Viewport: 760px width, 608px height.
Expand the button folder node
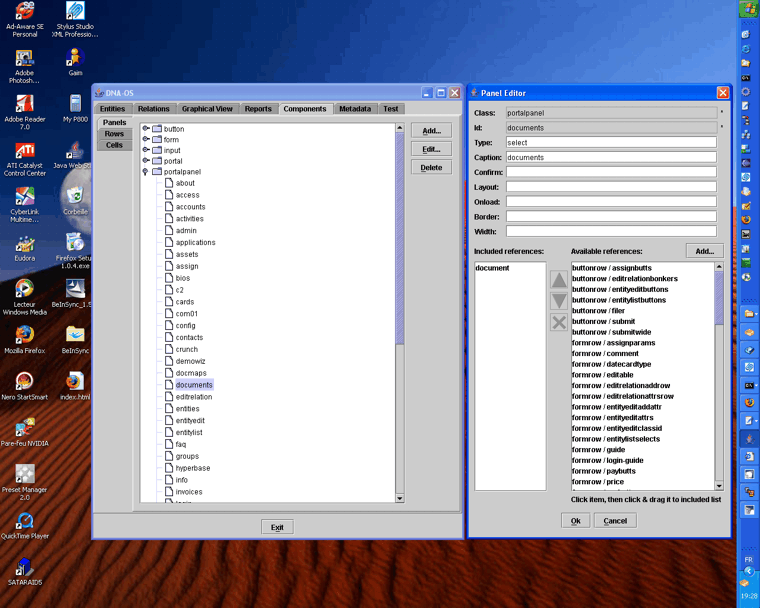[x=145, y=128]
